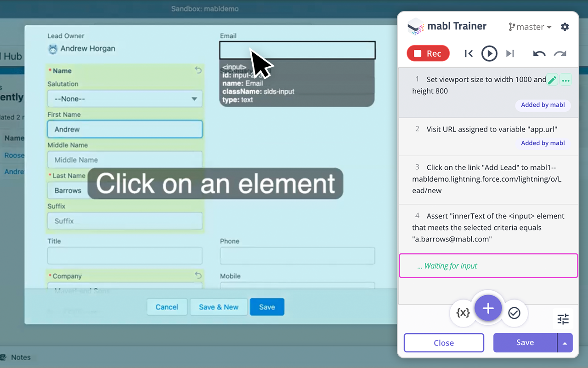588x368 pixels.
Task: Save the lead record
Action: click(267, 307)
